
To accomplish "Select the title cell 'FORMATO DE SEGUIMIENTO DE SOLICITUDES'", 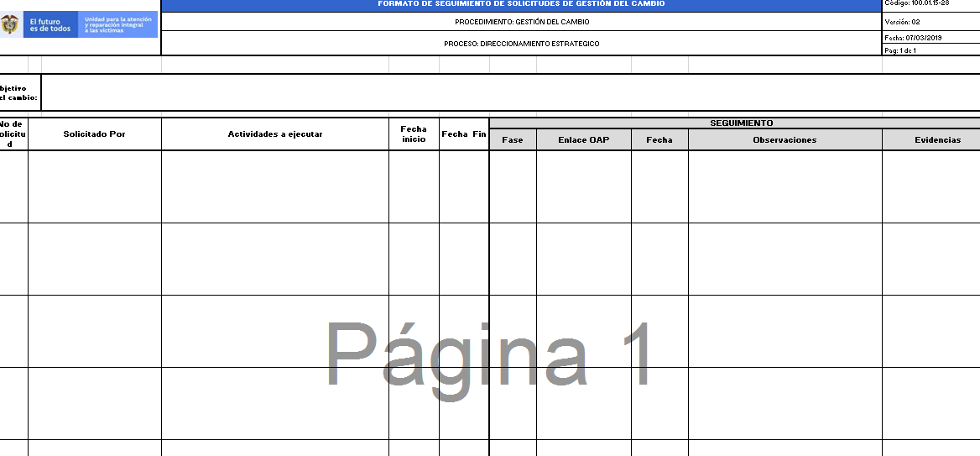I will point(521,5).
